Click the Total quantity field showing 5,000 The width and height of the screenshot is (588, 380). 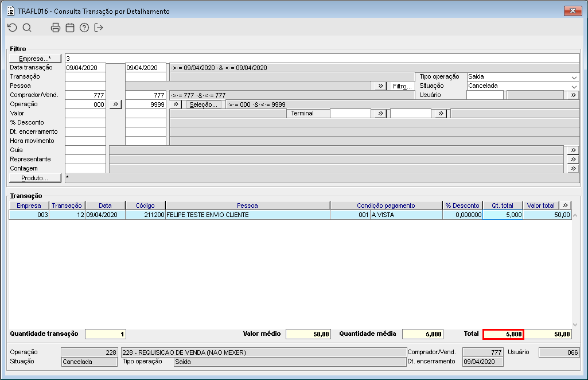point(503,334)
